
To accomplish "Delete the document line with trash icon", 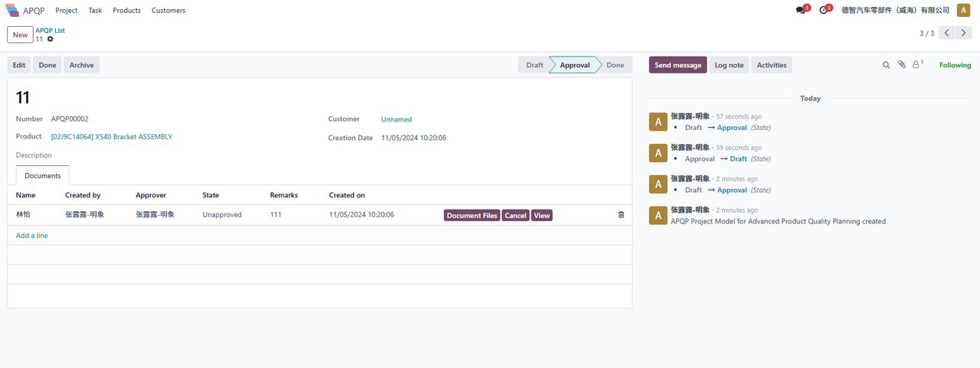I will click(621, 215).
